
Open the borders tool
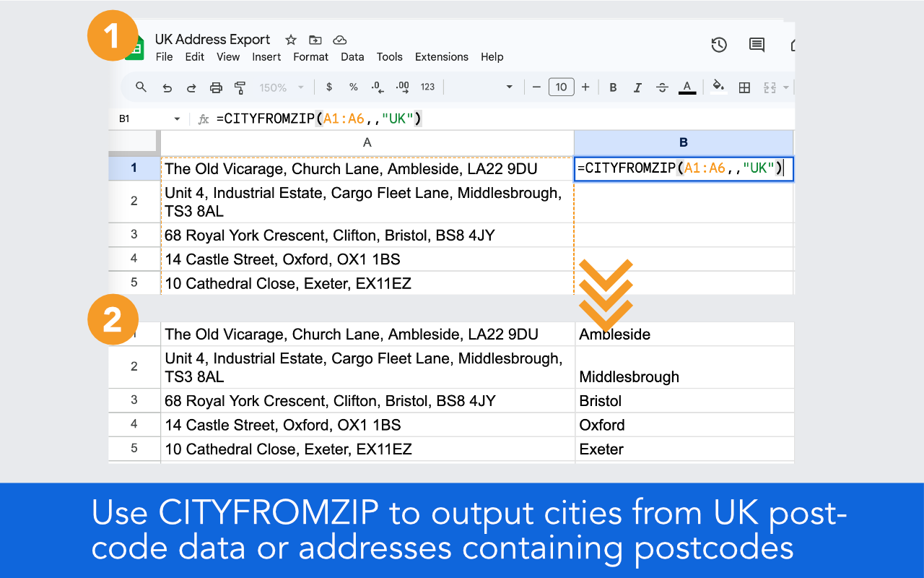click(x=744, y=87)
